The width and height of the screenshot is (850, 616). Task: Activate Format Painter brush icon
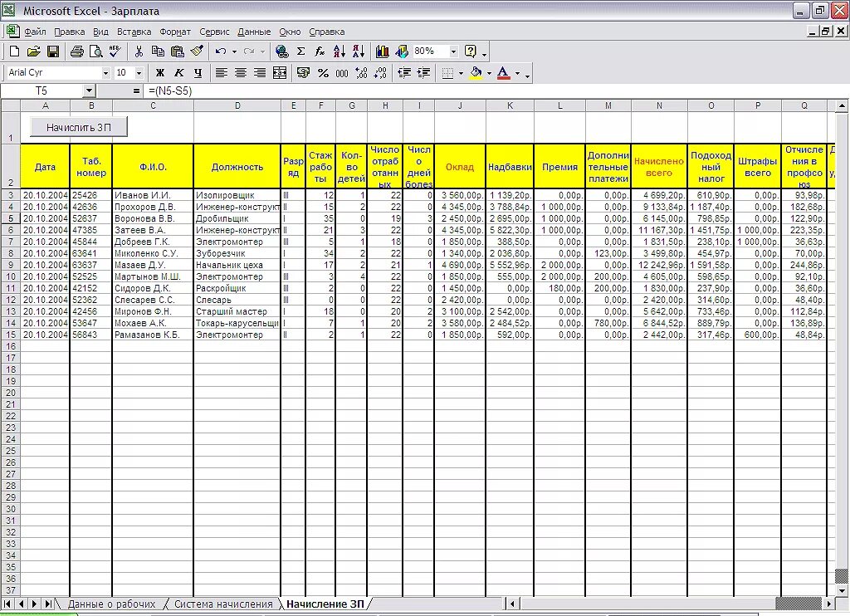pos(197,51)
